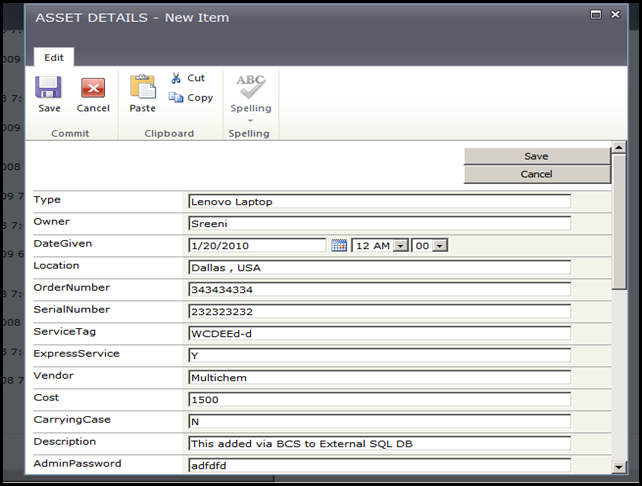Click the ExpressService field label
This screenshot has width=642, height=486.
click(77, 354)
